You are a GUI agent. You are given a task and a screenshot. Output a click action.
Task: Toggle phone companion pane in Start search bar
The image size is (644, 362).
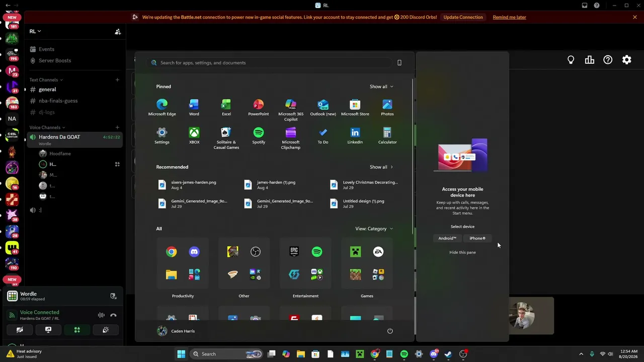(x=399, y=63)
